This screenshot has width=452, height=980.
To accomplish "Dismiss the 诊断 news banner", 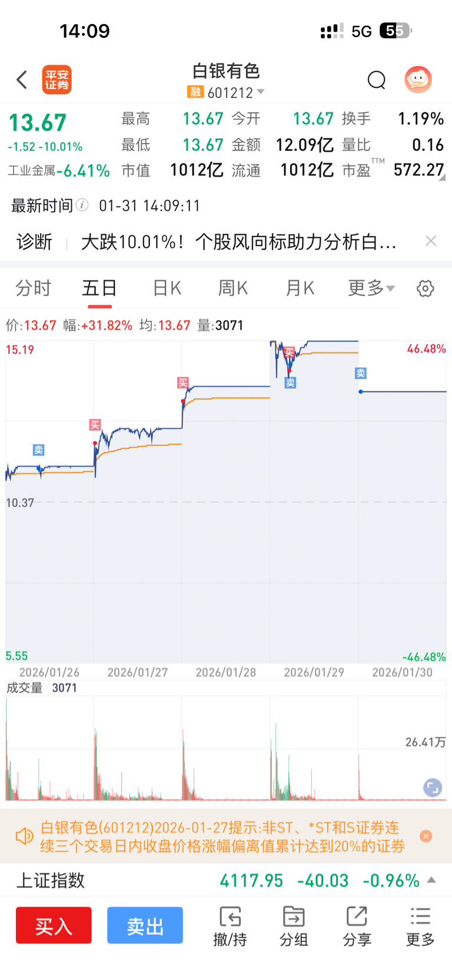I will (x=431, y=241).
